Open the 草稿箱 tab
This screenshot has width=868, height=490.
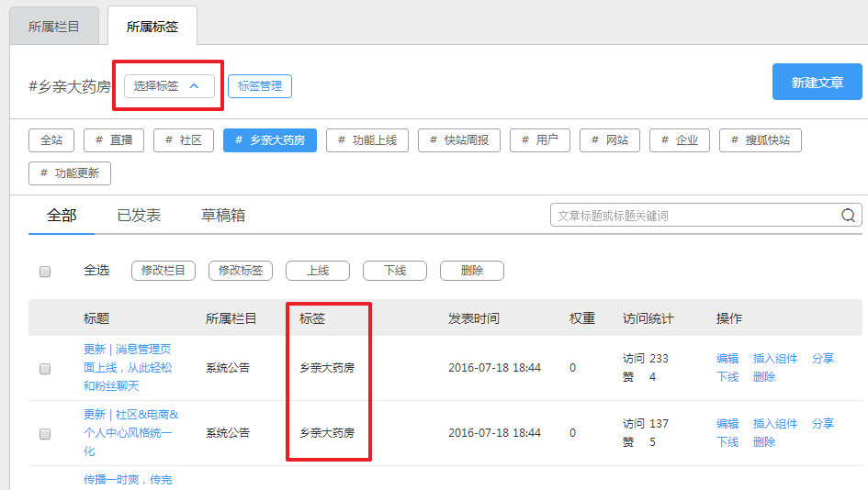[222, 215]
